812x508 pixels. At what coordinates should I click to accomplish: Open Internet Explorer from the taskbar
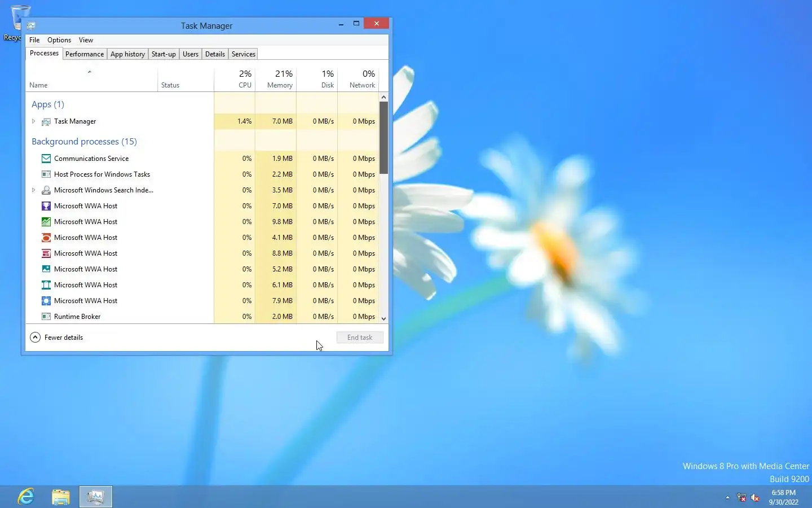point(26,497)
